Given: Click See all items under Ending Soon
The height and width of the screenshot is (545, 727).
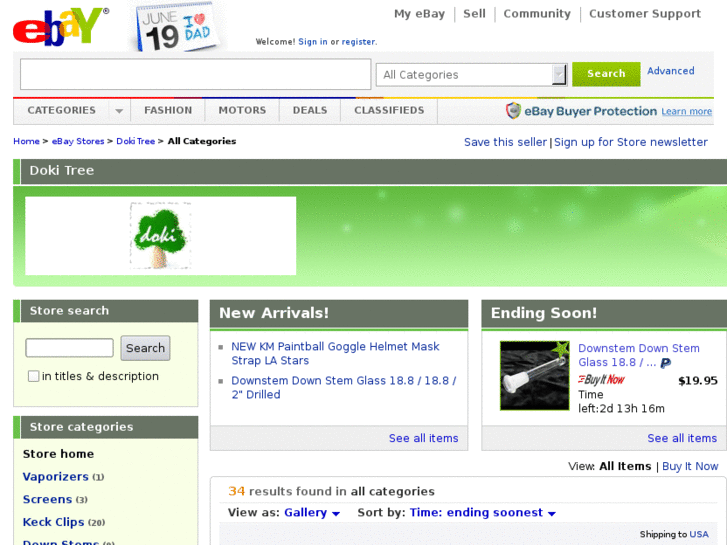Looking at the screenshot, I should click(x=682, y=438).
